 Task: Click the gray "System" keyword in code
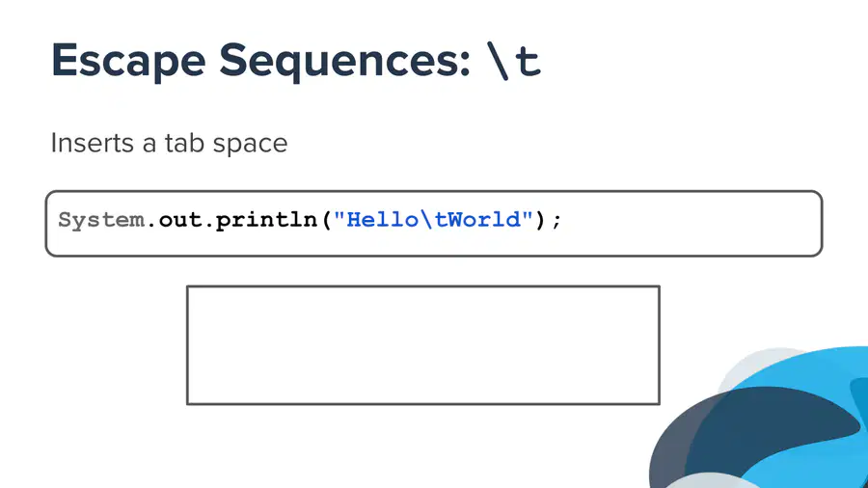(101, 220)
